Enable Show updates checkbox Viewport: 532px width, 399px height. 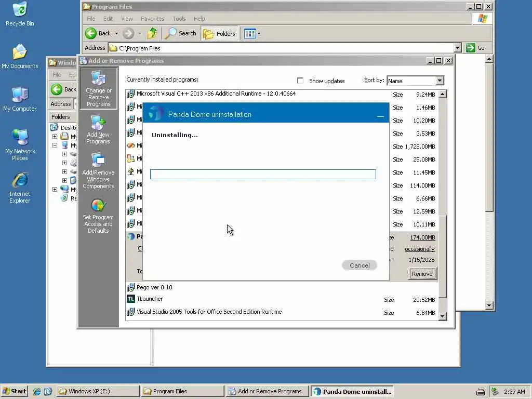tap(300, 81)
